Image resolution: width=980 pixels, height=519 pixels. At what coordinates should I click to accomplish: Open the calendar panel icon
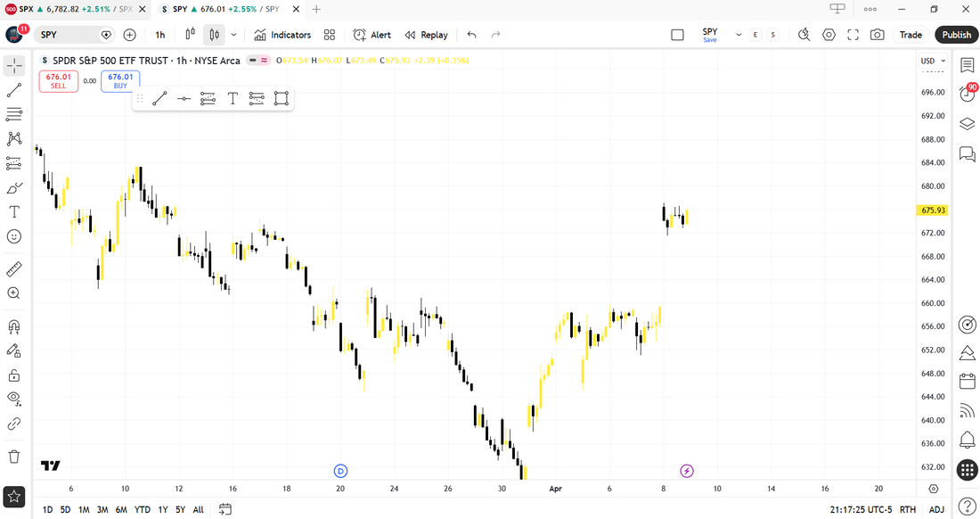[x=967, y=382]
